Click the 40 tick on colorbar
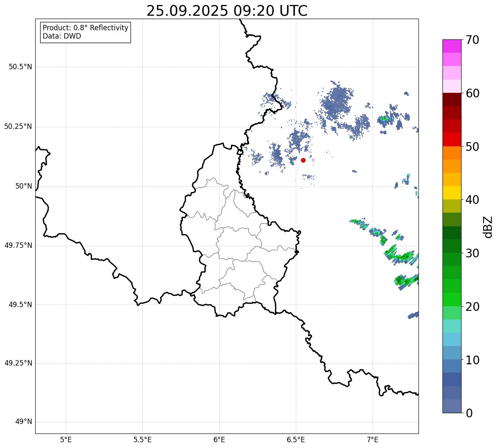The height and width of the screenshot is (448, 498). 472,200
